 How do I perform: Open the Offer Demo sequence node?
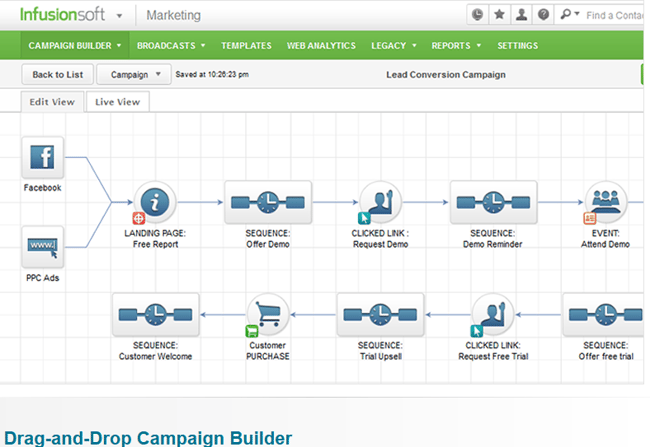pyautogui.click(x=268, y=202)
